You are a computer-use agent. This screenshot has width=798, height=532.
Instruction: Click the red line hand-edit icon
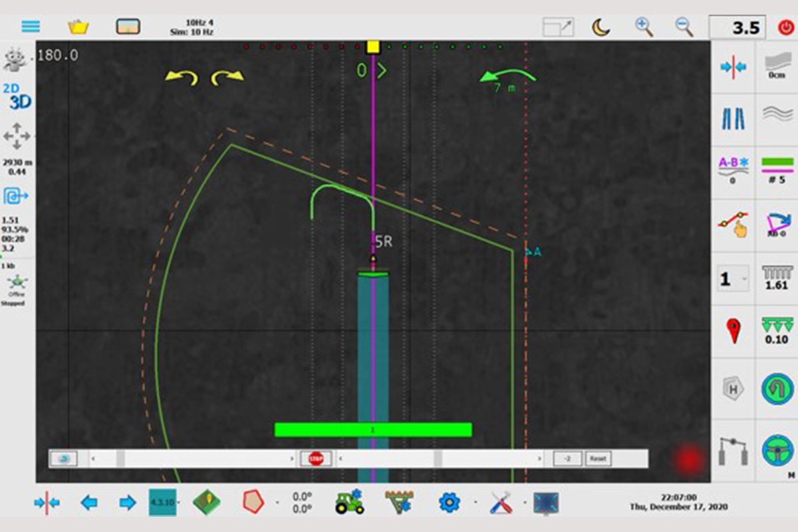[x=733, y=225]
